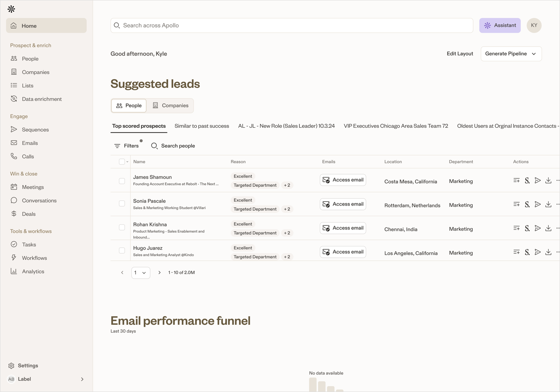Expand +2 reasons for Rohan Krishna
This screenshot has width=560, height=392.
287,233
